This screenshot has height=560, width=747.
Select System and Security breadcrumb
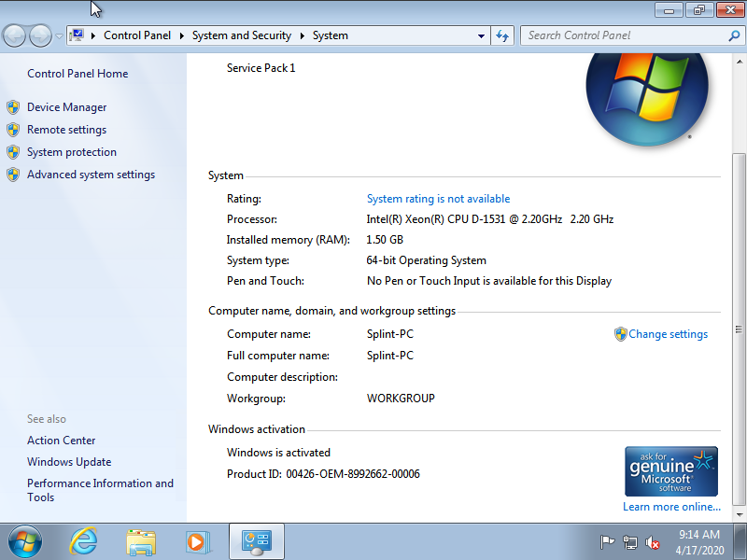[x=242, y=35]
